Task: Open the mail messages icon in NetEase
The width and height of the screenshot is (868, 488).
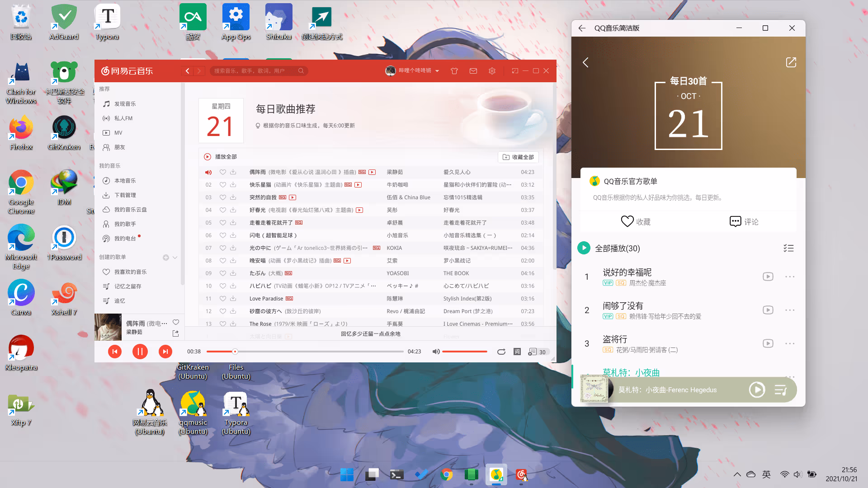Action: (x=473, y=71)
